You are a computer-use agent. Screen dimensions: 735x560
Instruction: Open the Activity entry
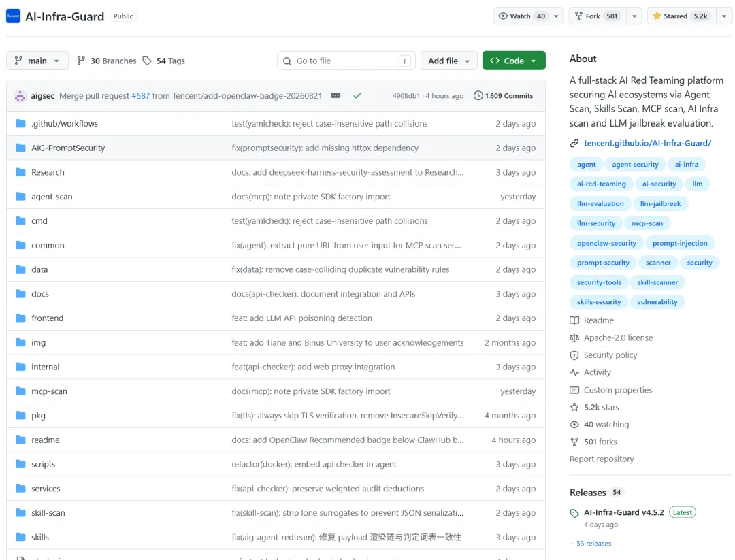coord(590,373)
